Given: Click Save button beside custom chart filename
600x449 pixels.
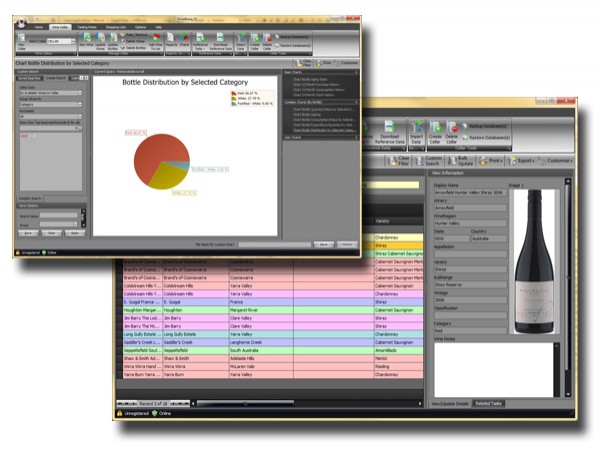Looking at the screenshot, I should point(323,244).
